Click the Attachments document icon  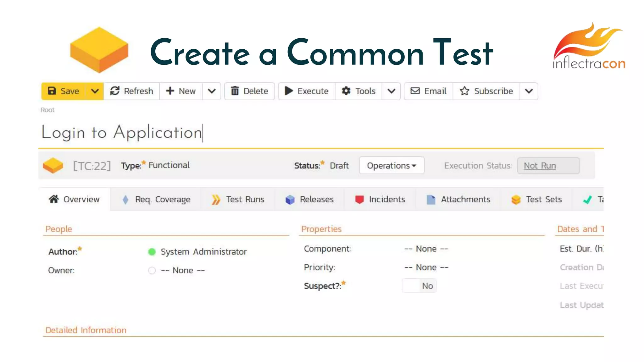[x=431, y=200]
